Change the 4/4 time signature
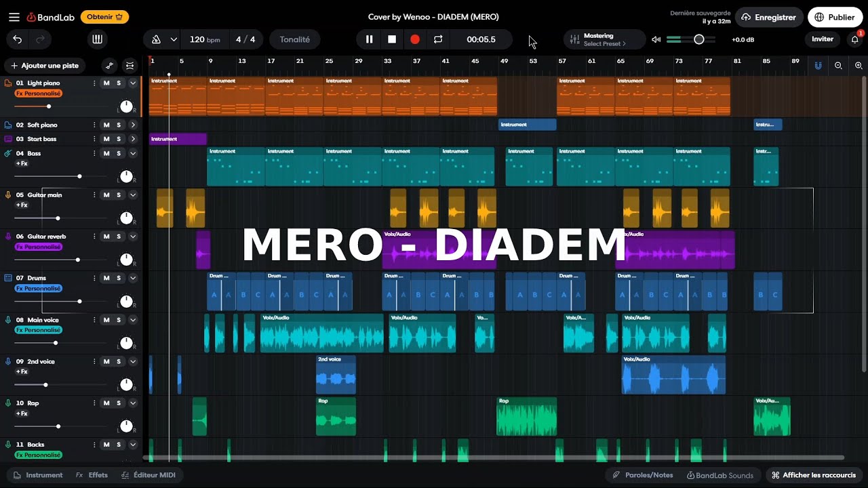 pyautogui.click(x=245, y=39)
